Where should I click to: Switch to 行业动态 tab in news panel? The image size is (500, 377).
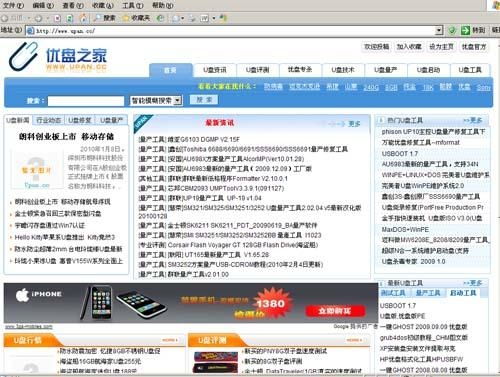[x=49, y=120]
